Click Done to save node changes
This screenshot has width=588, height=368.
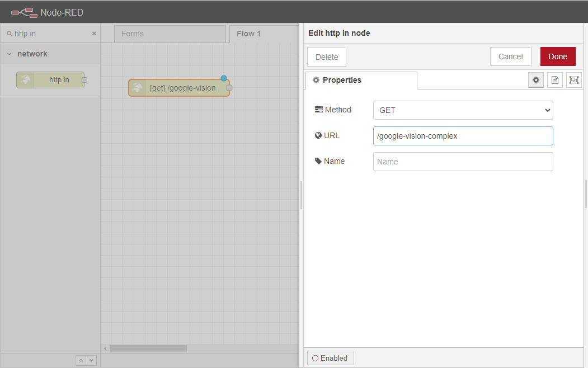pyautogui.click(x=558, y=56)
